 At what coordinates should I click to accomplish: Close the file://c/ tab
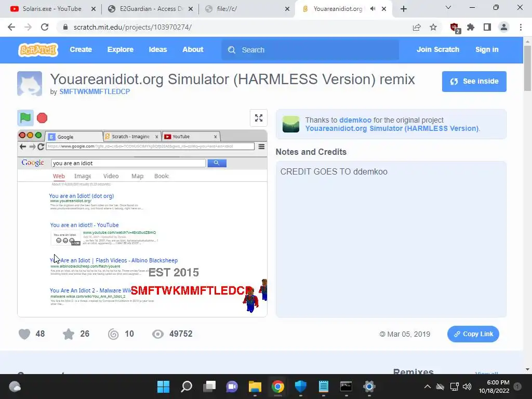pos(287,9)
